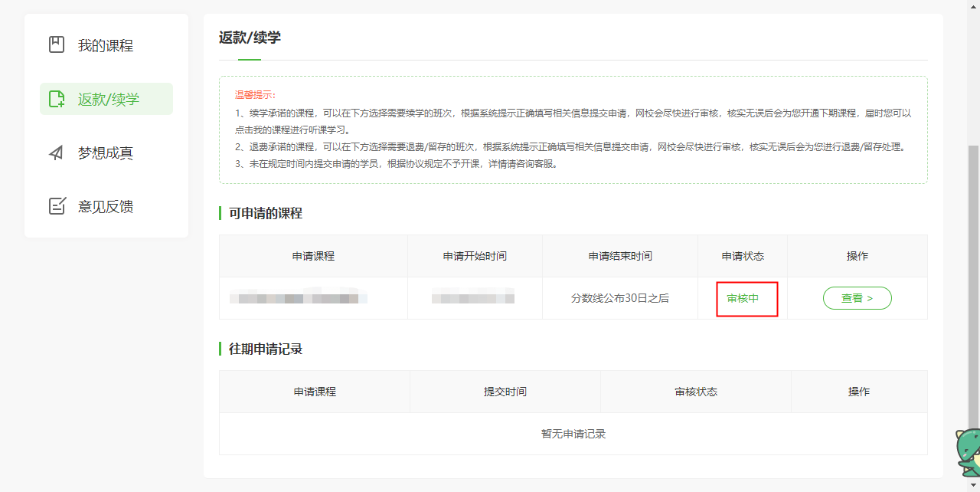
Task: Click the edit-note icon beside 意见反馈
Action: (x=57, y=206)
